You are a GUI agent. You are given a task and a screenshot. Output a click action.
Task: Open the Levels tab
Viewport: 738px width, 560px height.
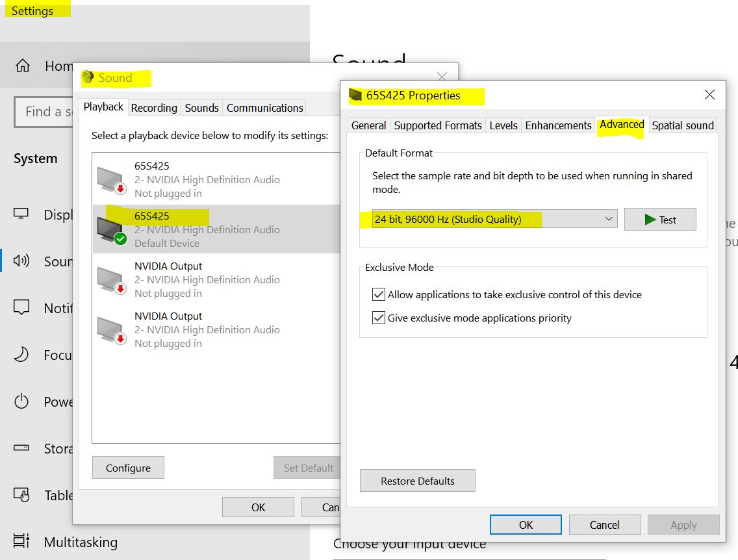(503, 125)
